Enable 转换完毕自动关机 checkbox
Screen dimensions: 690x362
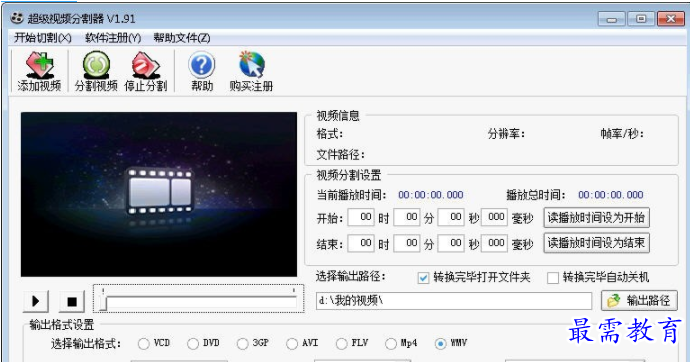(553, 278)
